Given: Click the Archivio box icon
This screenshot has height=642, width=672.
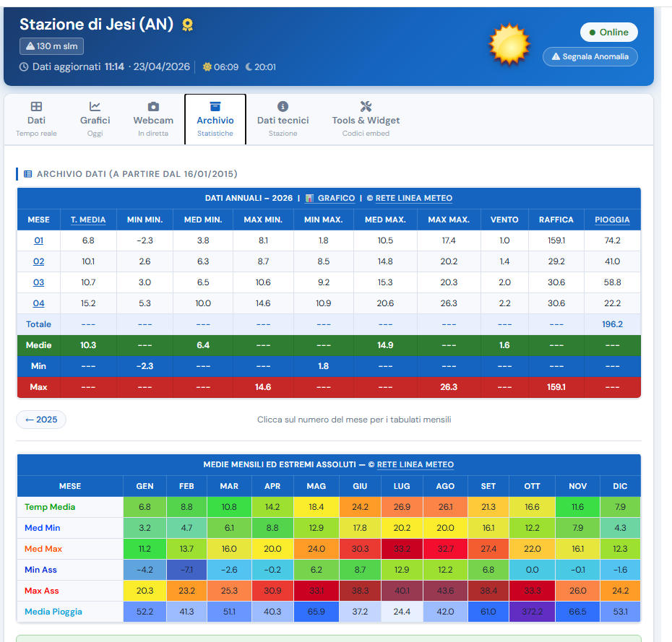Looking at the screenshot, I should click(x=215, y=106).
